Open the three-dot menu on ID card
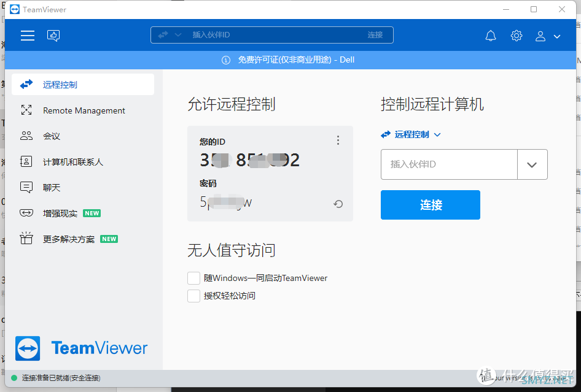 pyautogui.click(x=338, y=140)
